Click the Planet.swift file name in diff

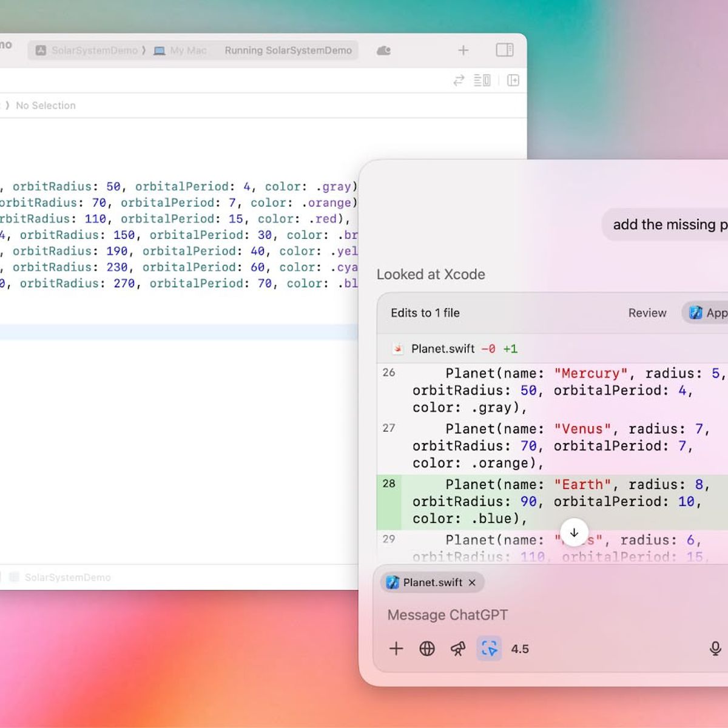click(443, 349)
